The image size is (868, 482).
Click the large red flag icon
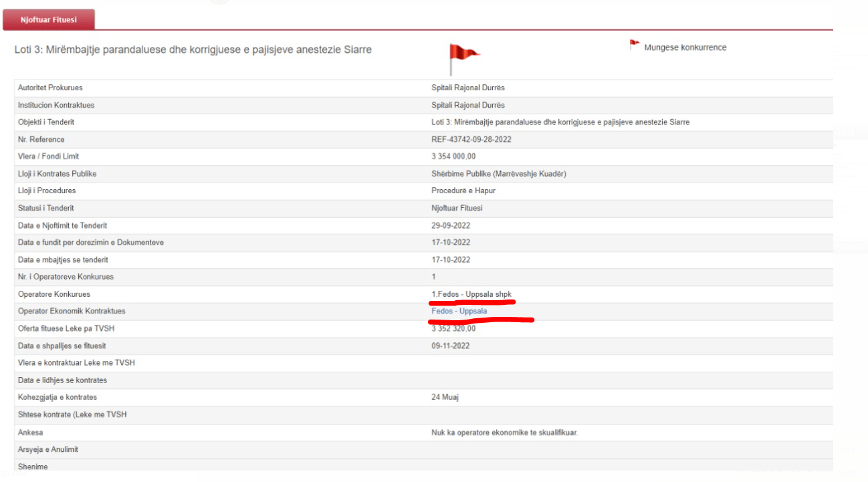463,57
